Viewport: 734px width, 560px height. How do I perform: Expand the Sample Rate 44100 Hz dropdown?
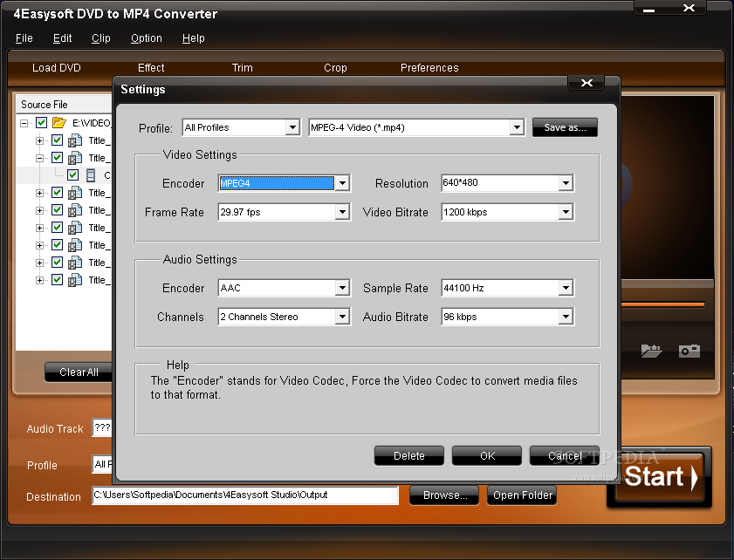(566, 288)
